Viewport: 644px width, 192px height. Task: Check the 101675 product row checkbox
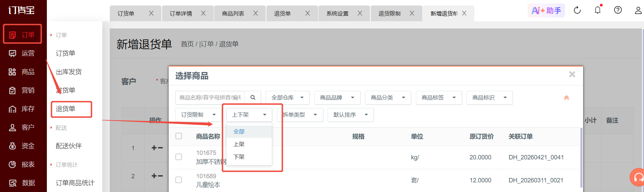[x=179, y=157]
